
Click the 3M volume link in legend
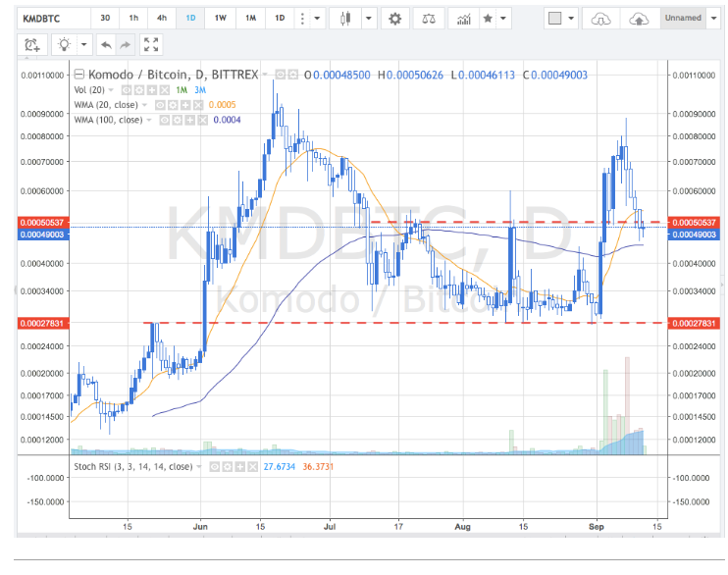coord(199,90)
